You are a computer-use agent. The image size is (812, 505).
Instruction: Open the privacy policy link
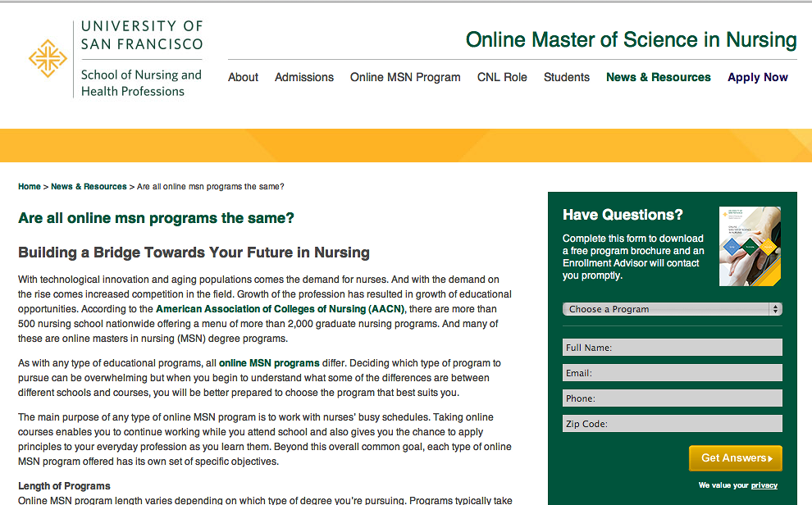764,485
